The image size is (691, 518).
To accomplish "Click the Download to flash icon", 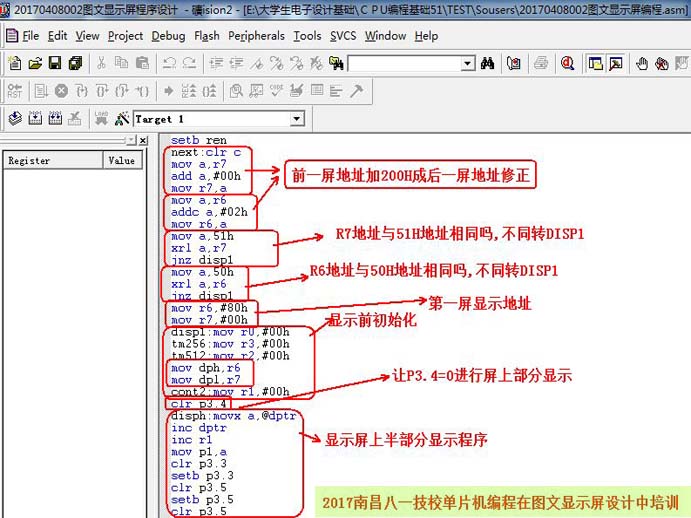I will pos(101,118).
